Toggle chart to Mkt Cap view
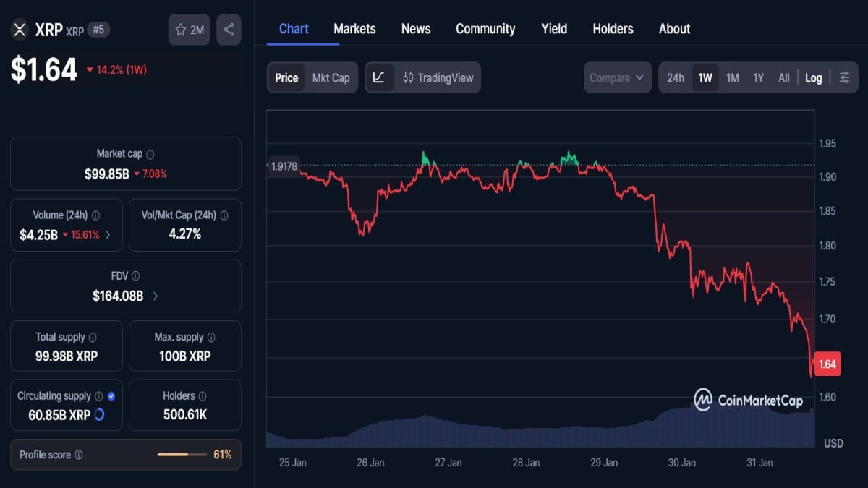 click(x=330, y=77)
